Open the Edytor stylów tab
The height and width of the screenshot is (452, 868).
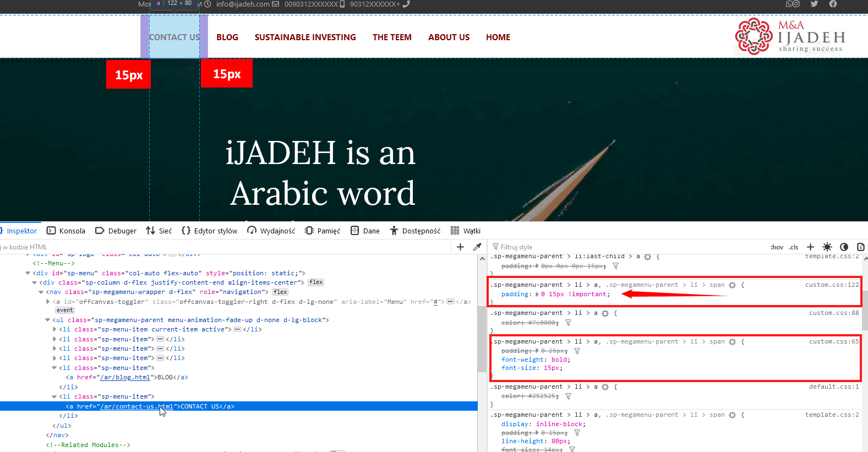click(x=209, y=231)
